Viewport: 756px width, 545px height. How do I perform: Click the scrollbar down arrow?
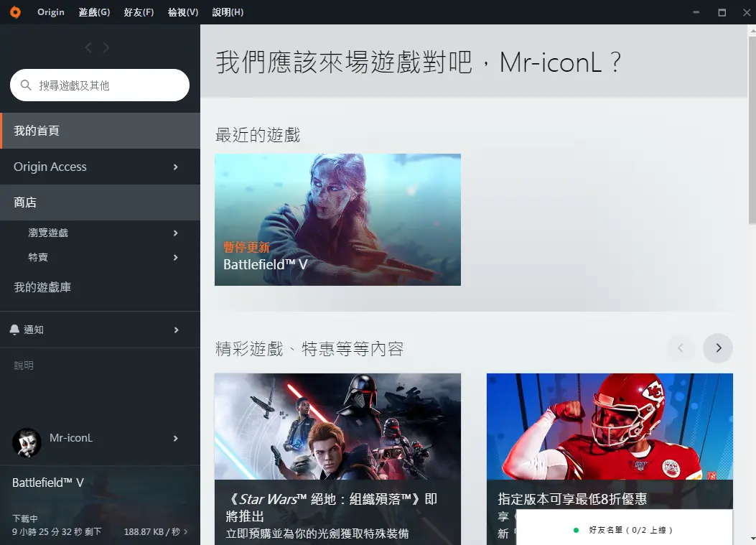pos(752,539)
